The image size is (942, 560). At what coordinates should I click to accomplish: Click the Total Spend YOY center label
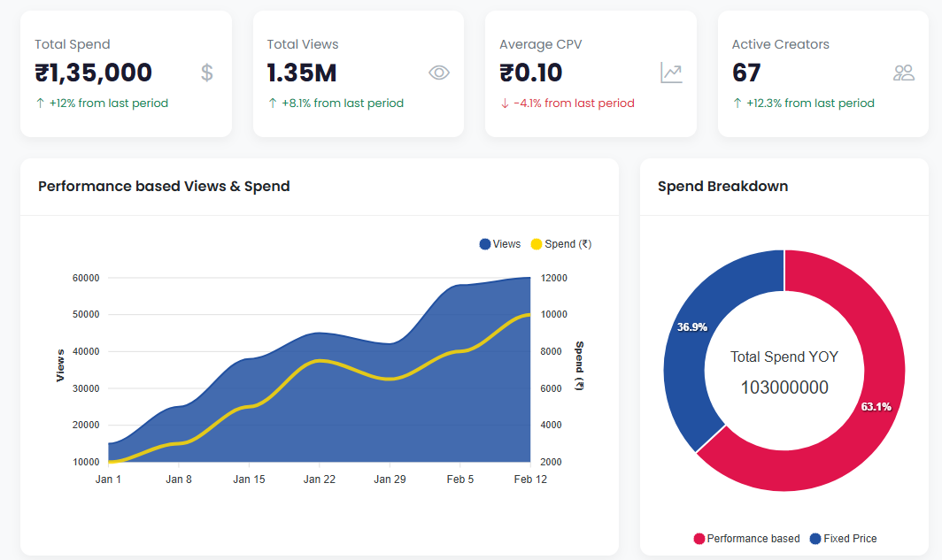784,357
